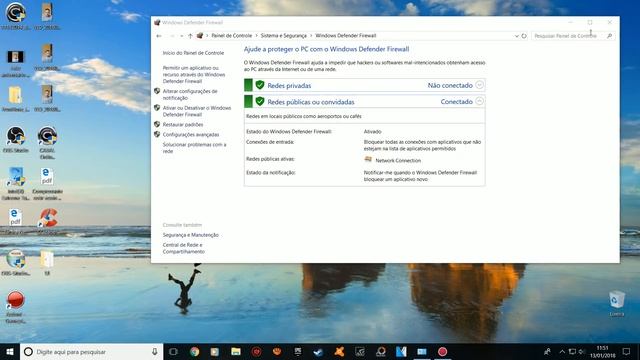Open Configurações avançadas link
640x360 pixels.
coord(191,135)
